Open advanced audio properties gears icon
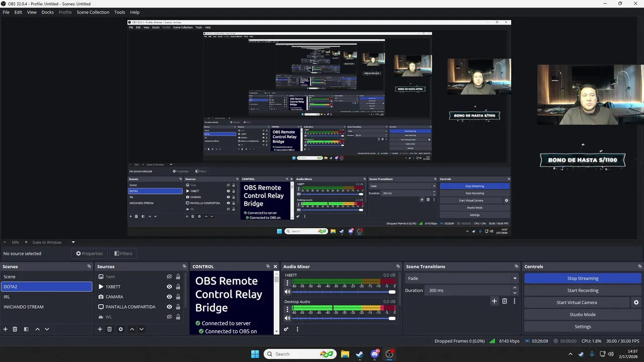The height and width of the screenshot is (362, 644). tap(286, 329)
